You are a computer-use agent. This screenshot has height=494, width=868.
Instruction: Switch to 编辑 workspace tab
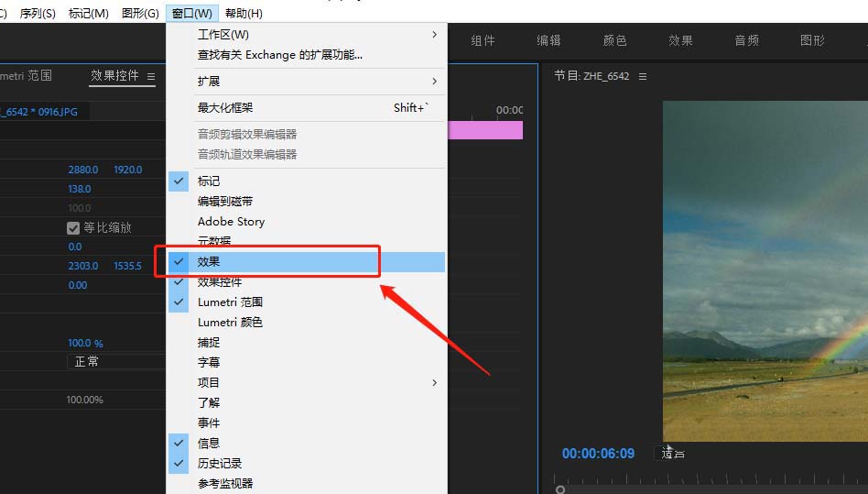tap(548, 40)
